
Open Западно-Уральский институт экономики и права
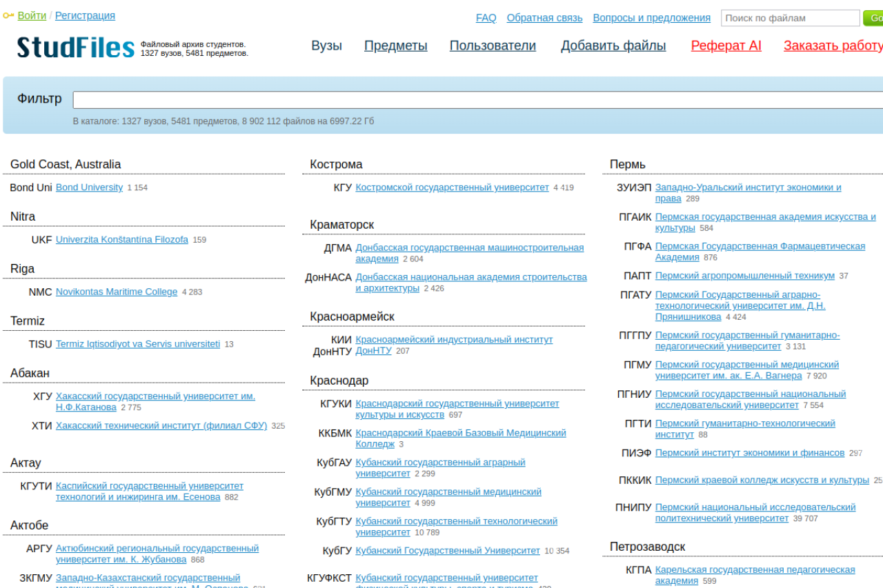748,193
